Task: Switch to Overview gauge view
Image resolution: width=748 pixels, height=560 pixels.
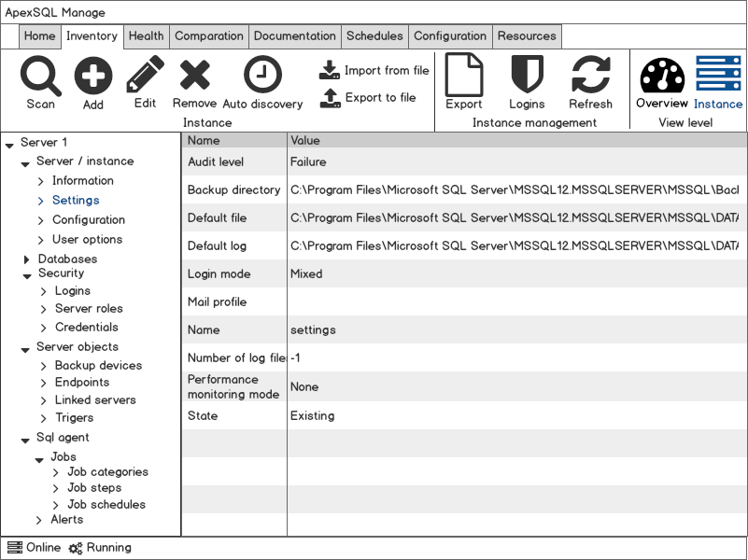Action: pos(662,75)
